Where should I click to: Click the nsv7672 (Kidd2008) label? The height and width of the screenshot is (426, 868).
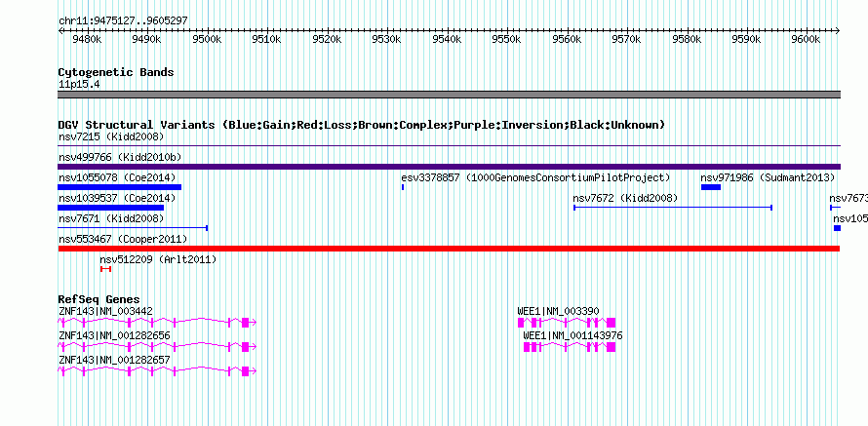pos(625,198)
